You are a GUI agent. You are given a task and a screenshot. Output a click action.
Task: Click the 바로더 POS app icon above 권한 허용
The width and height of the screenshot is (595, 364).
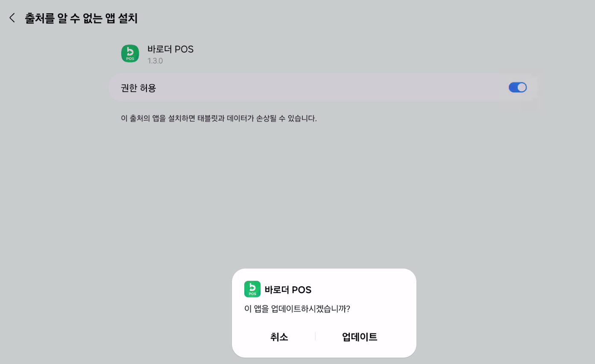click(130, 54)
